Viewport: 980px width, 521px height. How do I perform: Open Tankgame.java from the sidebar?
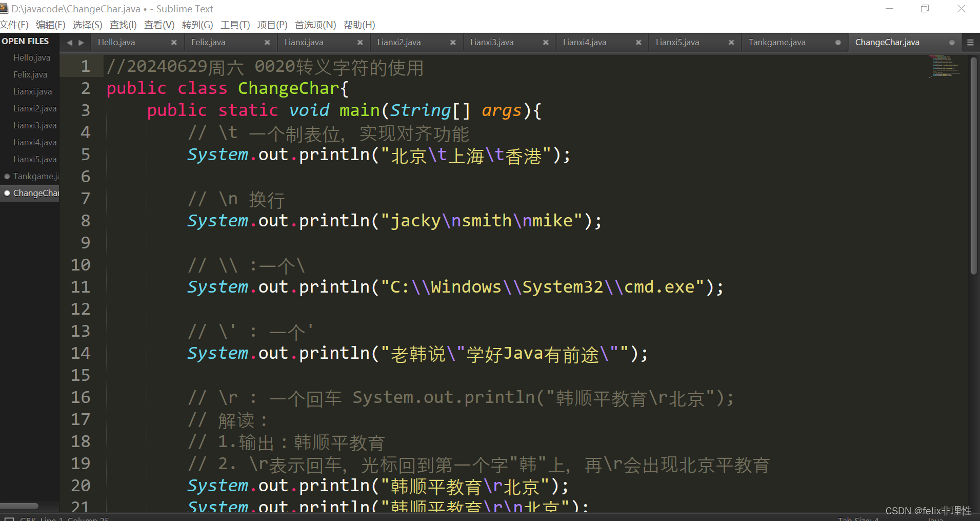pos(36,176)
